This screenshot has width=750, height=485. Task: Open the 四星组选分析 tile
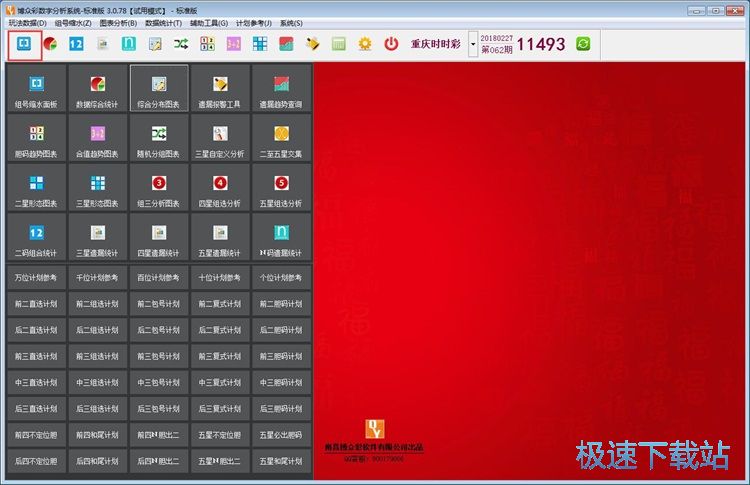220,187
